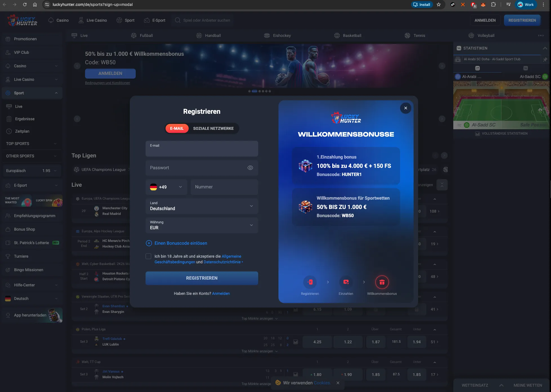Open E-Sport in top navigation
551x392 pixels.
coord(155,20)
